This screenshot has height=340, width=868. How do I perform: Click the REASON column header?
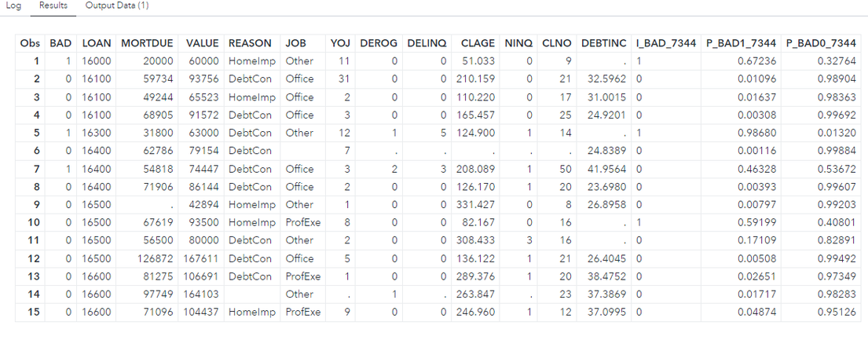coord(250,42)
